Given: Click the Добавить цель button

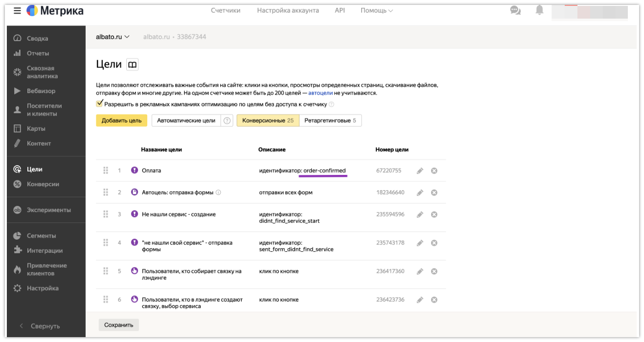Looking at the screenshot, I should pos(121,121).
